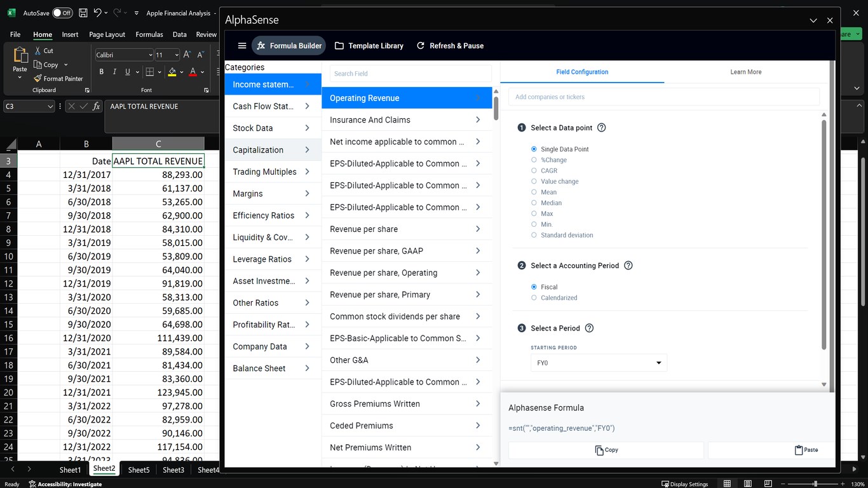
Task: Paste the Alphasense formula into the sheet
Action: tap(806, 450)
